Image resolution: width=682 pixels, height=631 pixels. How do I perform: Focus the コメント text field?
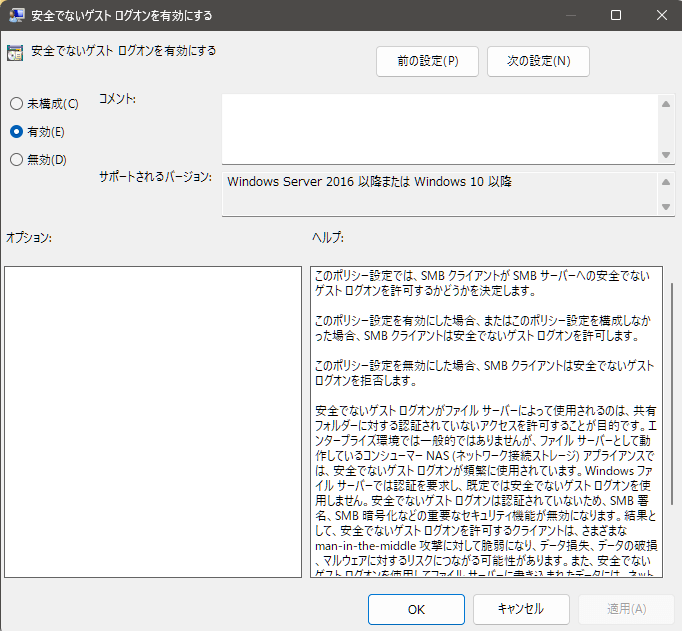point(440,127)
